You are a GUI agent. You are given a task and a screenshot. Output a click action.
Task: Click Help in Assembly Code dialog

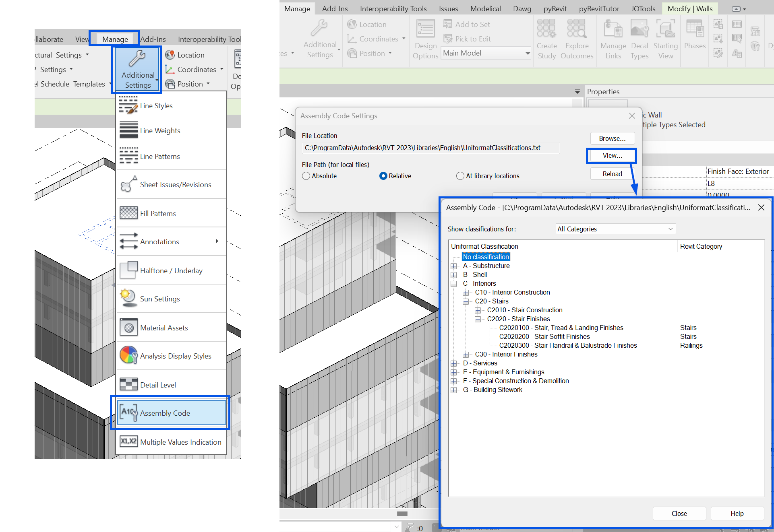pyautogui.click(x=737, y=513)
